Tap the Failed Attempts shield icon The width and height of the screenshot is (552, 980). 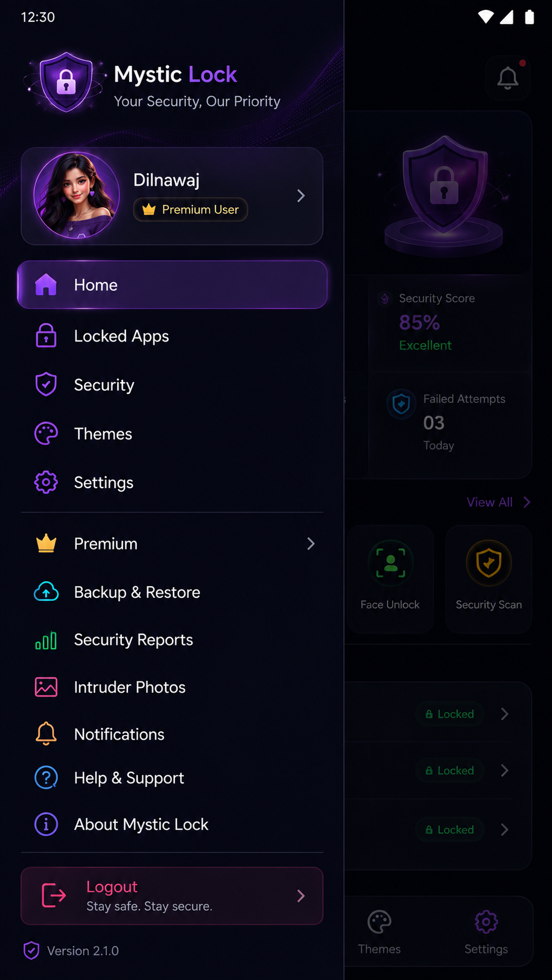pos(401,404)
